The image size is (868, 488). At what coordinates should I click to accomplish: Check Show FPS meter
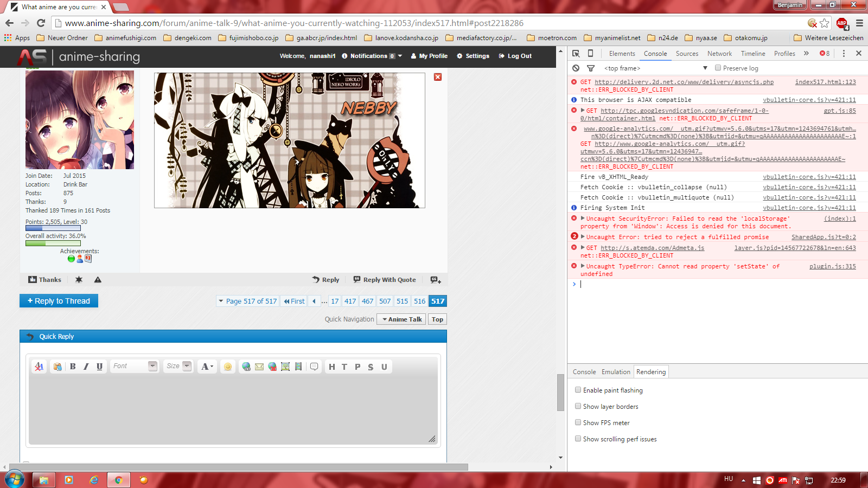[578, 422]
